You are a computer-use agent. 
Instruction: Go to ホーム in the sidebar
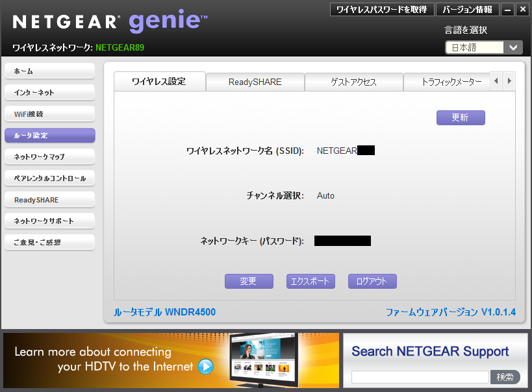click(49, 71)
